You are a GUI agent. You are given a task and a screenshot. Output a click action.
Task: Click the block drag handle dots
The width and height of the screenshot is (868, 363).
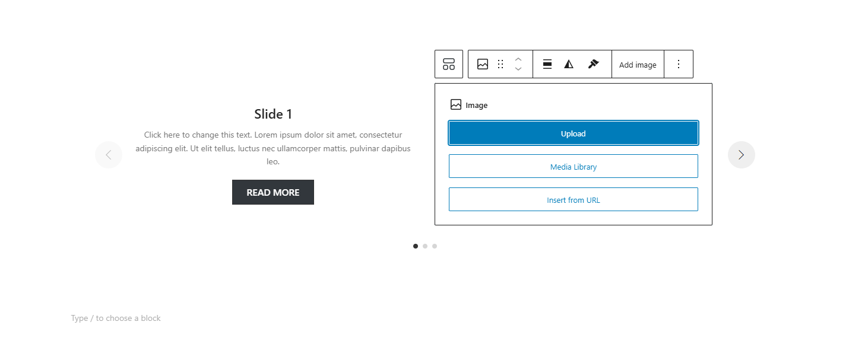pos(500,63)
